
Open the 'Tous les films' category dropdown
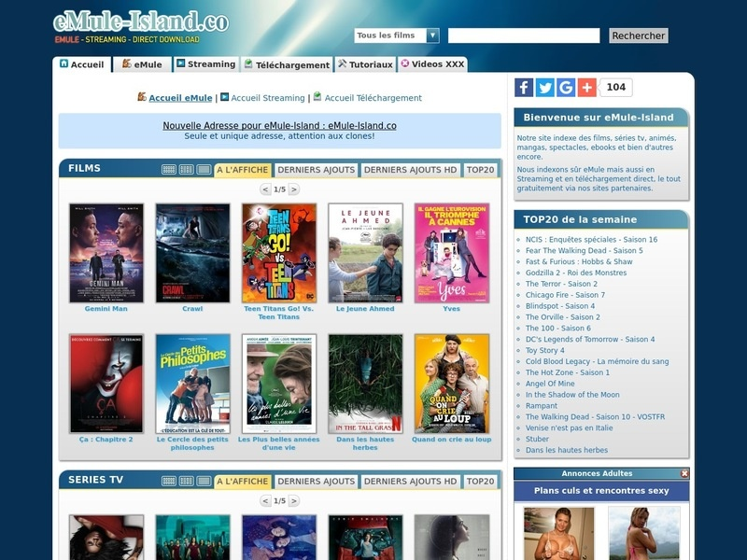click(x=396, y=35)
